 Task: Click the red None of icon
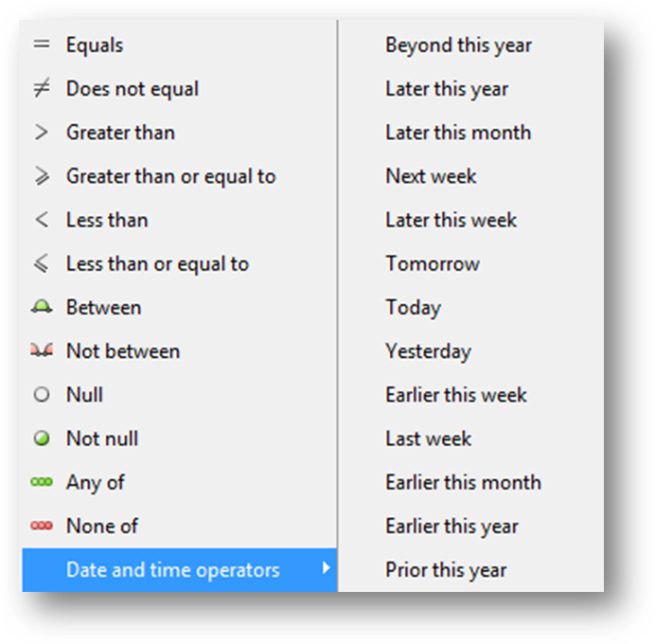tap(42, 526)
